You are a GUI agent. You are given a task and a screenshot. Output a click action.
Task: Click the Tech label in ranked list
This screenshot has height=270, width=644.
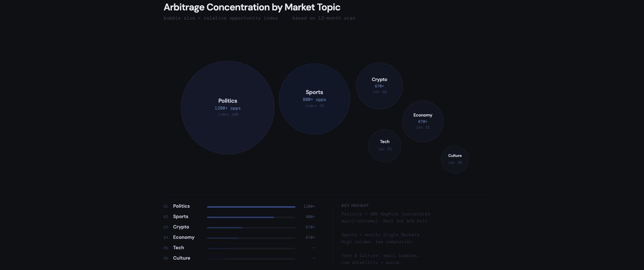(178, 247)
